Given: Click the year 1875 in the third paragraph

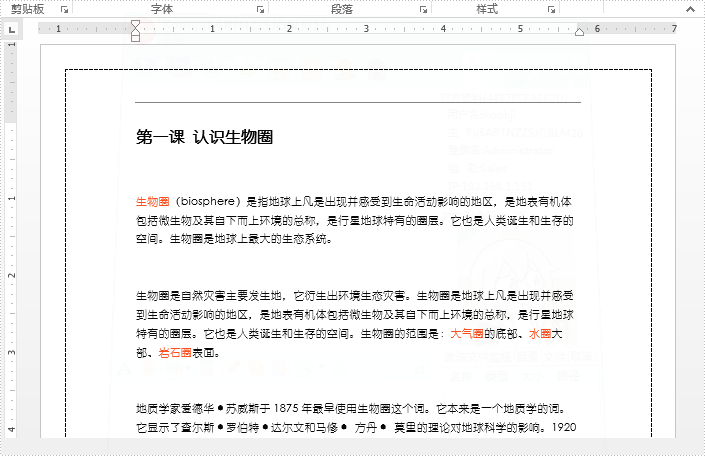Looking at the screenshot, I should (x=286, y=409).
